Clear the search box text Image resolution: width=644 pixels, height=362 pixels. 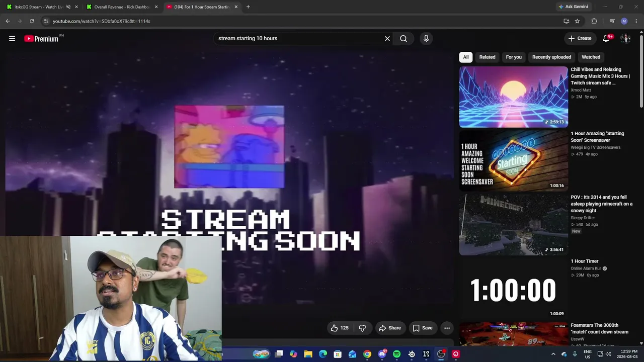click(387, 38)
